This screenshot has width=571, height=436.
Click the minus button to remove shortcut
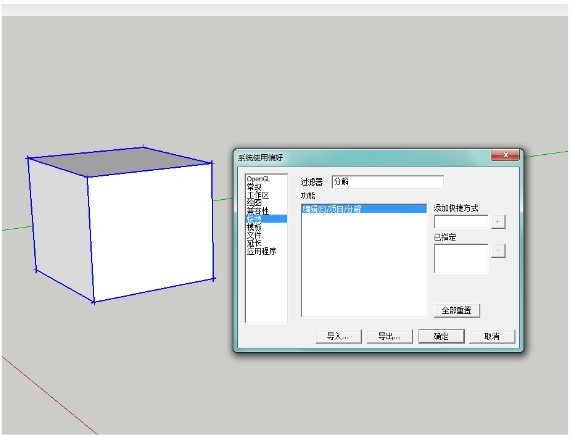[x=498, y=251]
